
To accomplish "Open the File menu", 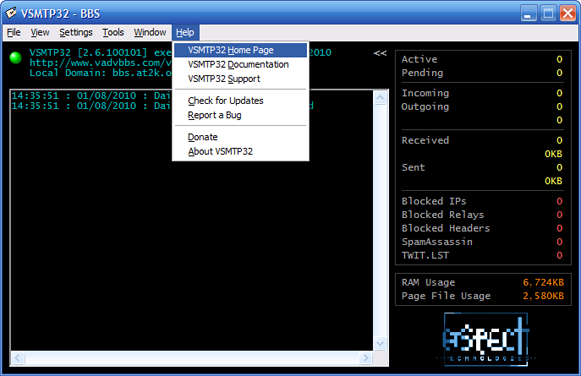I will [14, 33].
